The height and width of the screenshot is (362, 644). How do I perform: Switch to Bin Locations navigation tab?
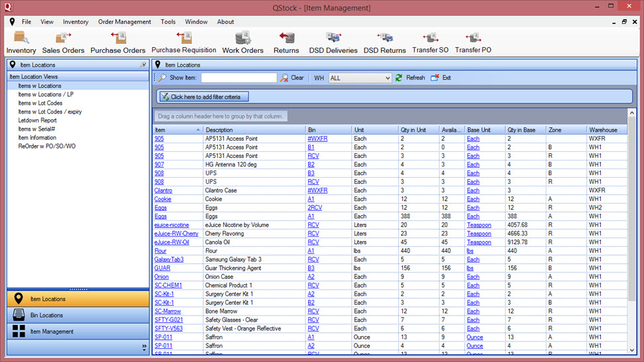point(46,315)
